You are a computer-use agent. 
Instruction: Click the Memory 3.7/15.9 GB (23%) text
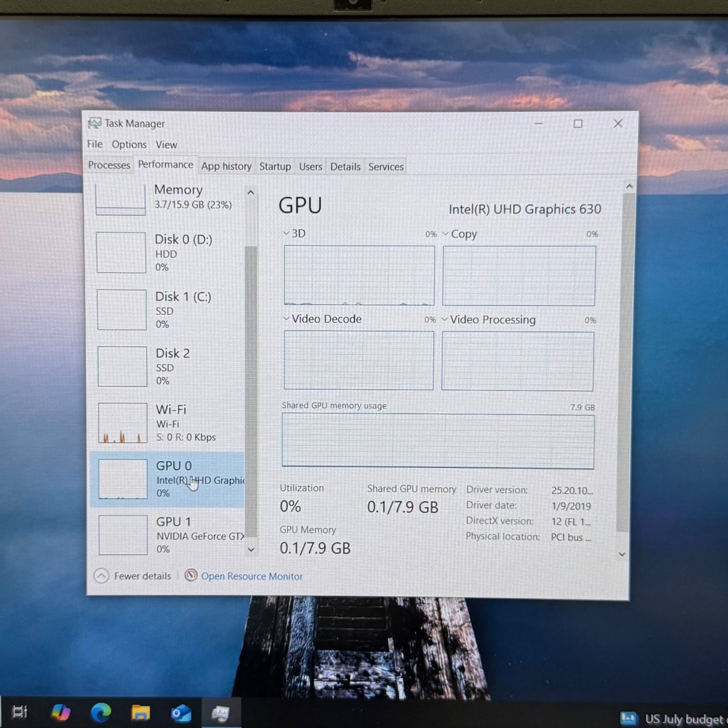pos(193,204)
